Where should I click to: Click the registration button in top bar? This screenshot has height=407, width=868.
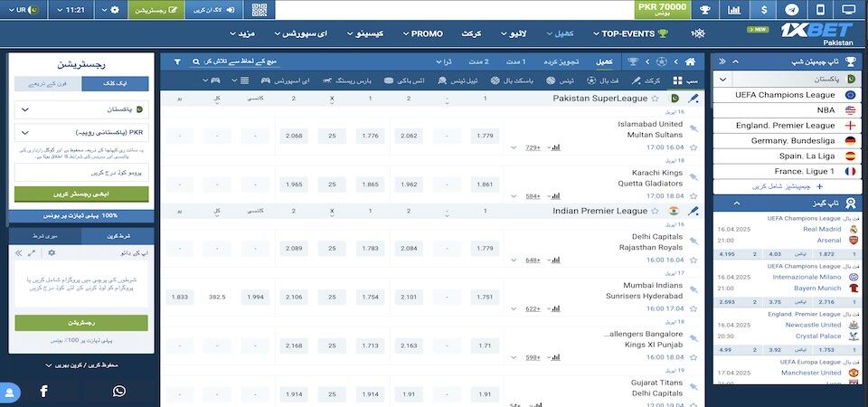tap(156, 10)
